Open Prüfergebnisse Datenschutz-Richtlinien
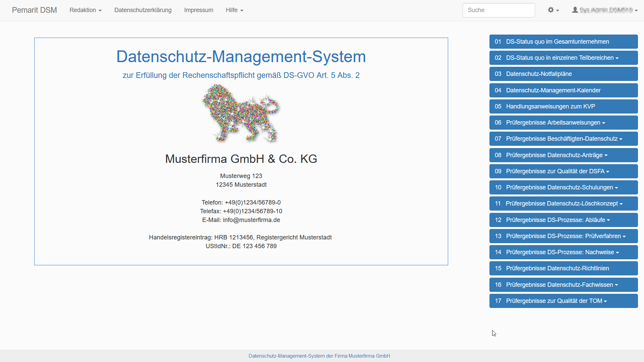The image size is (644, 362). coord(563,268)
